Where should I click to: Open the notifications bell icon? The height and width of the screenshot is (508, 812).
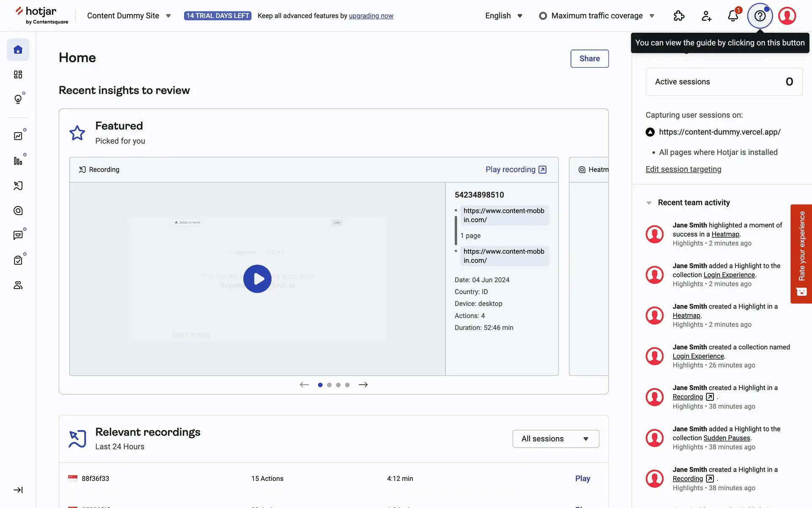(x=733, y=16)
